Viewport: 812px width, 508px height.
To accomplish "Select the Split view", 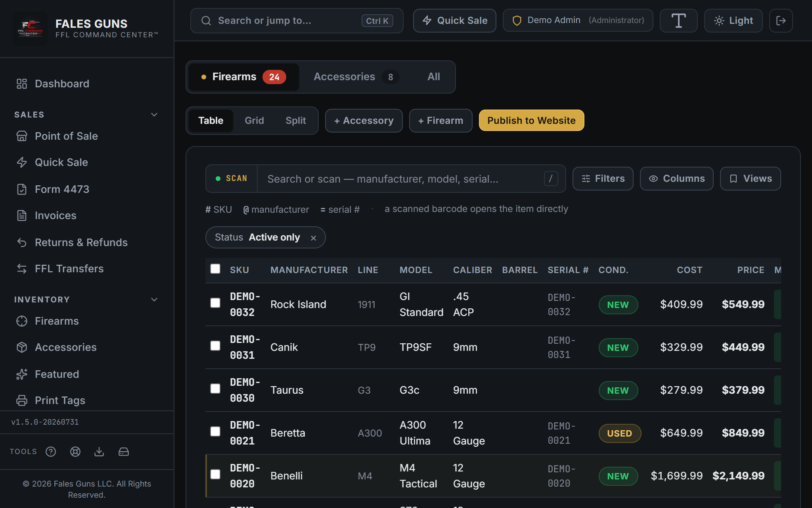I will pyautogui.click(x=295, y=121).
